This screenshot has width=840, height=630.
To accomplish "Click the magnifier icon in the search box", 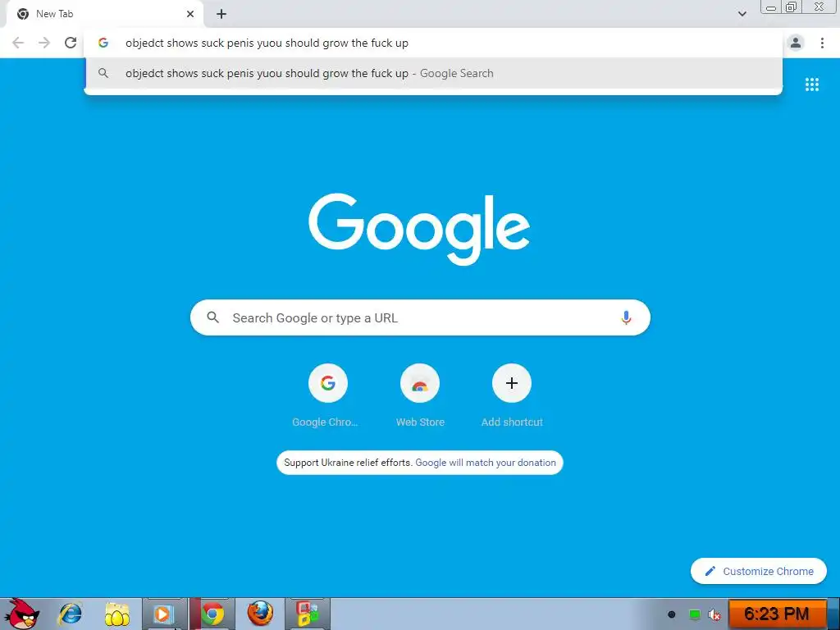I will (212, 317).
